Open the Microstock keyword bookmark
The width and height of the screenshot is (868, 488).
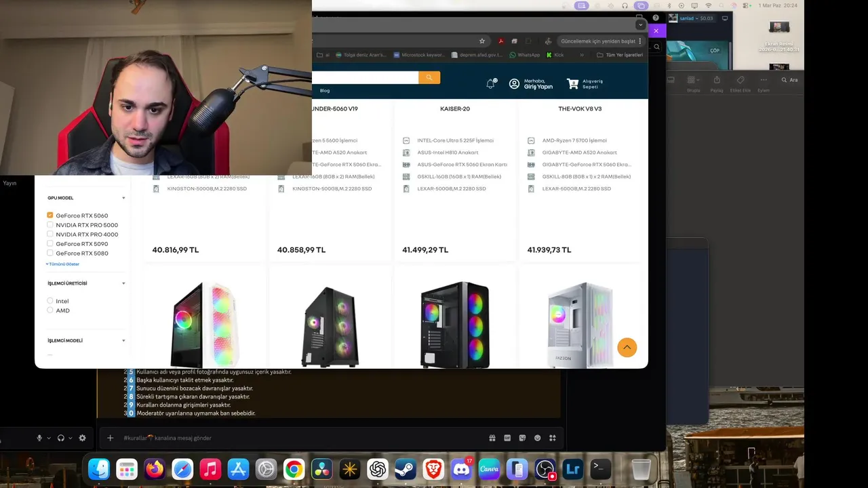[418, 55]
